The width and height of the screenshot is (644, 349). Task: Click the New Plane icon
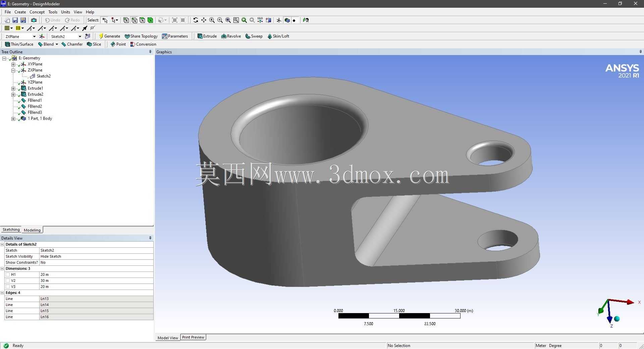coord(42,36)
